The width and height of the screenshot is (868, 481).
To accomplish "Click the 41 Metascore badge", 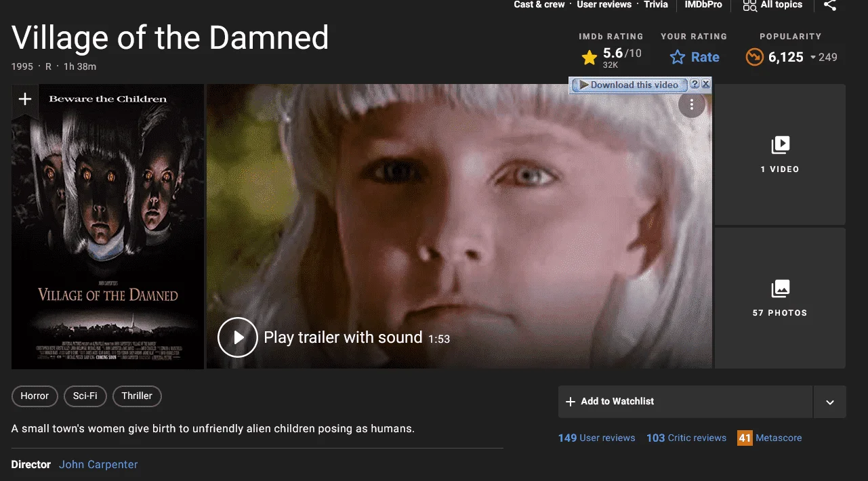I will coord(745,438).
